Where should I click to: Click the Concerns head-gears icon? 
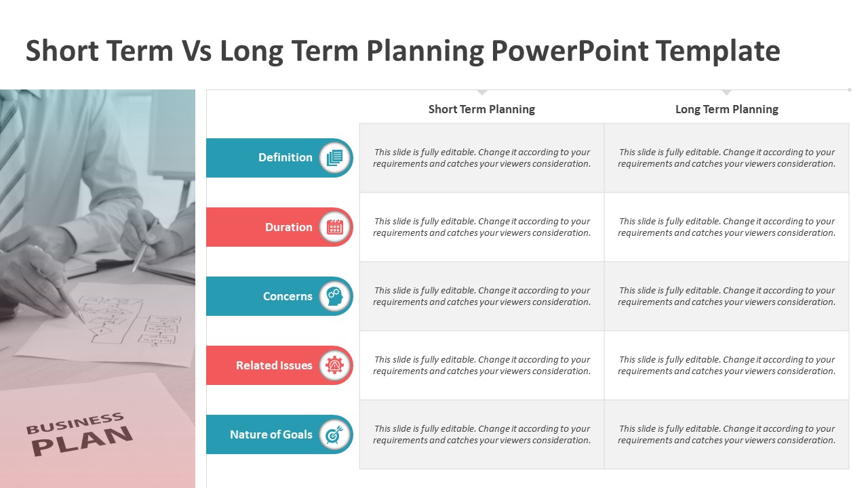pyautogui.click(x=335, y=296)
